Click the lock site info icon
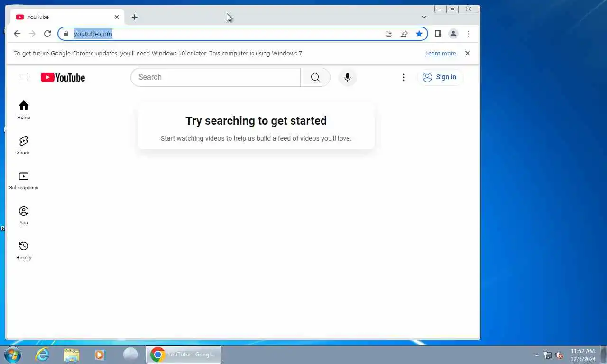This screenshot has height=364, width=607. click(x=66, y=34)
